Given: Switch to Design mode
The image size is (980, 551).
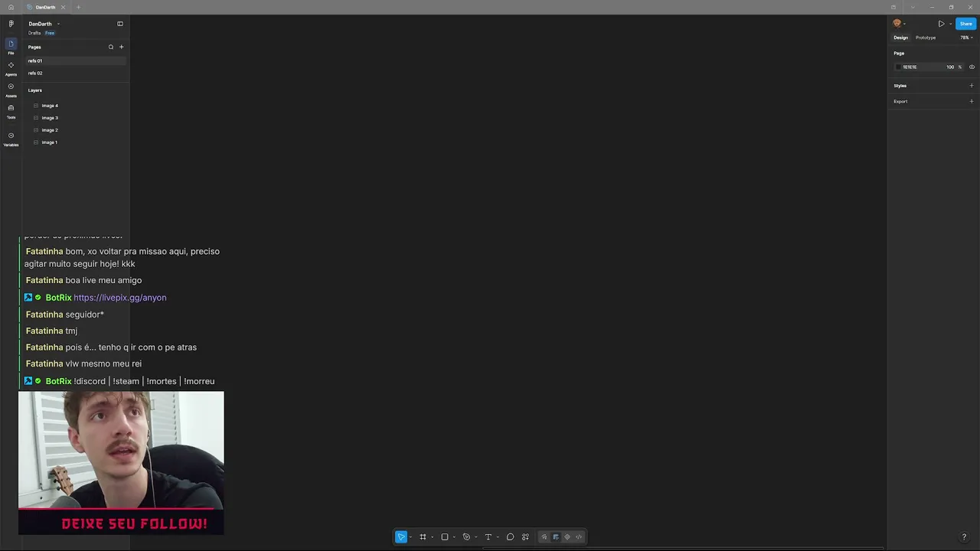Looking at the screenshot, I should (x=556, y=537).
